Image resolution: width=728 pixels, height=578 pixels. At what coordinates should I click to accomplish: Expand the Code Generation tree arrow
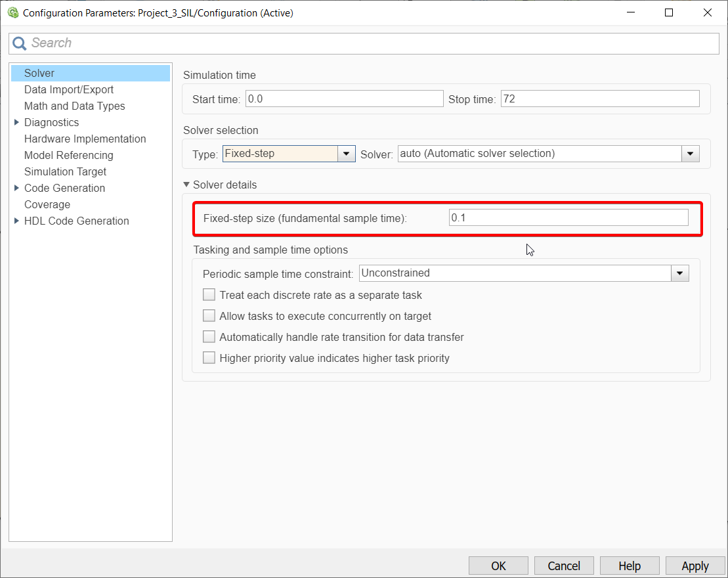pos(16,188)
